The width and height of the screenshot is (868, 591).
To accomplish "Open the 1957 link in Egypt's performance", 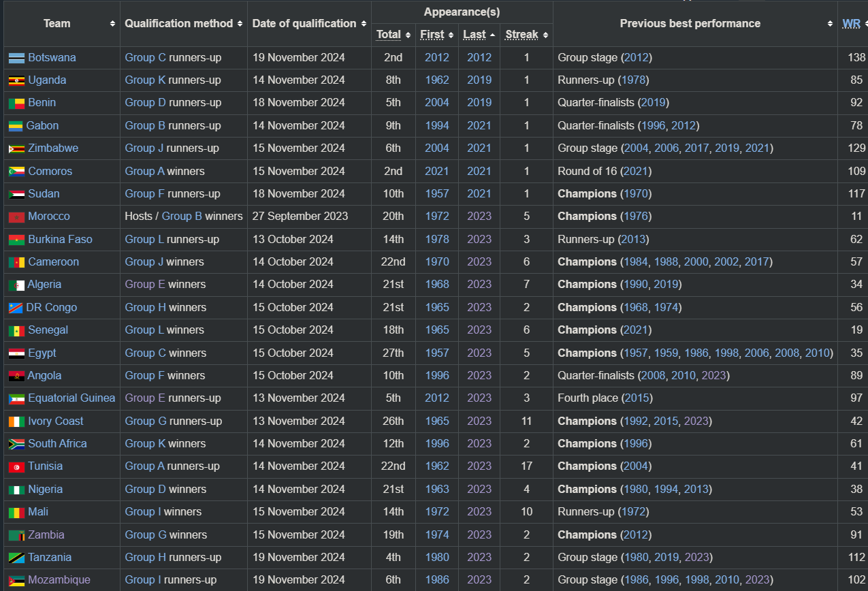I will [x=636, y=353].
